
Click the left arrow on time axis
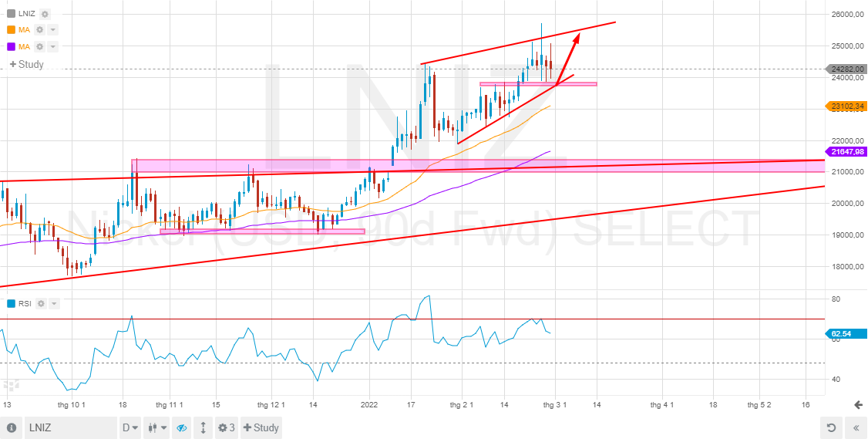point(859,404)
